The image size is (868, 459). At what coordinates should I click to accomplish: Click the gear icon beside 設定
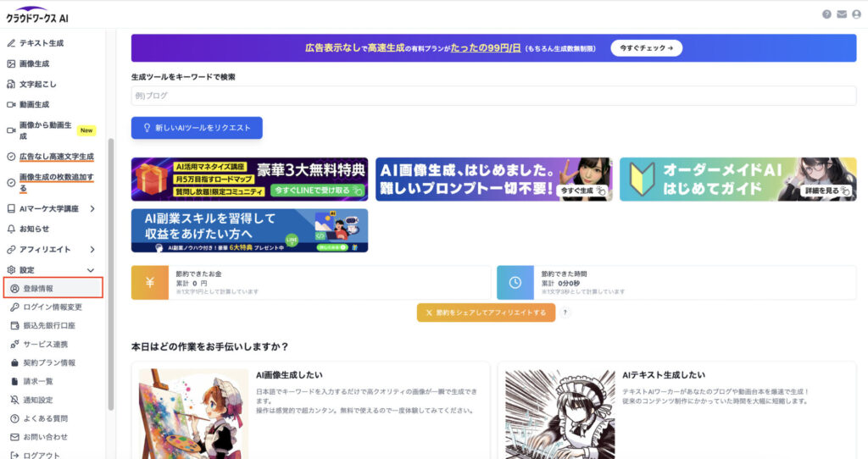pyautogui.click(x=11, y=270)
